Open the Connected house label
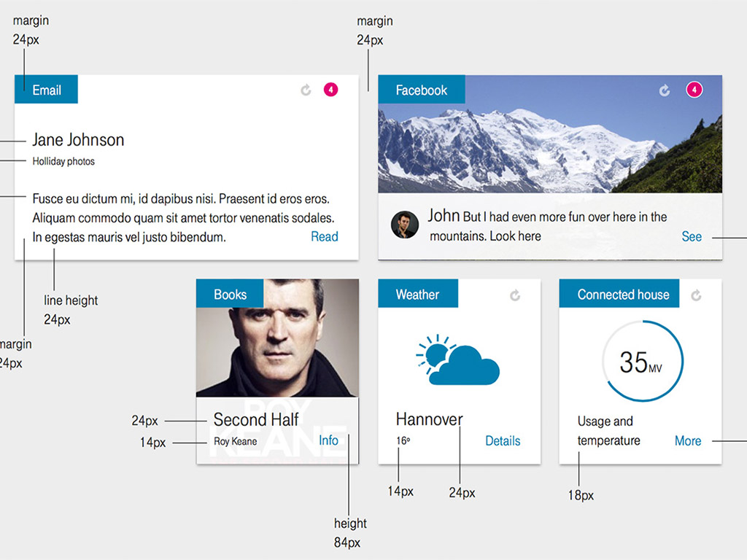The width and height of the screenshot is (747, 560). 622,295
